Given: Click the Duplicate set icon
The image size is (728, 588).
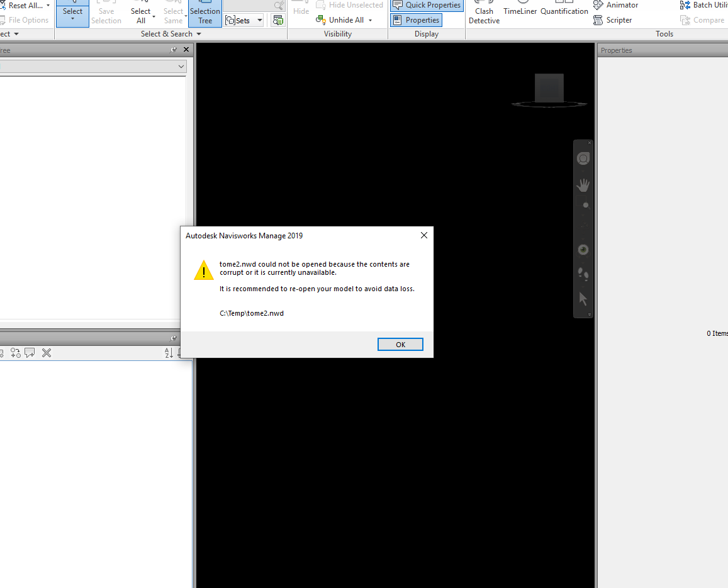Looking at the screenshot, I should coord(16,353).
